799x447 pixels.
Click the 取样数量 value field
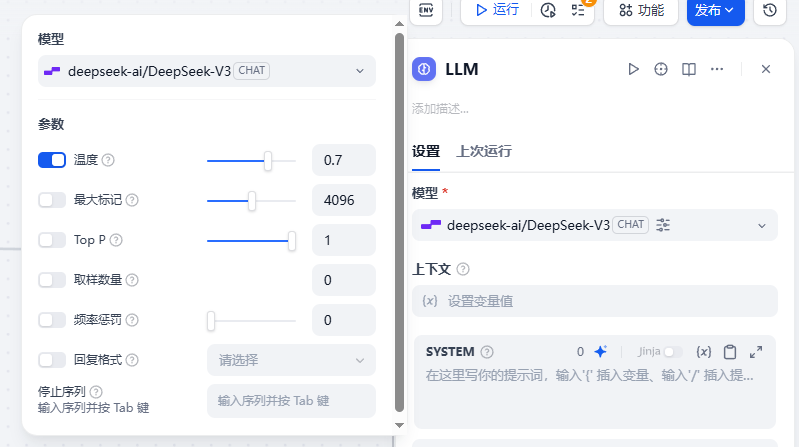(344, 280)
